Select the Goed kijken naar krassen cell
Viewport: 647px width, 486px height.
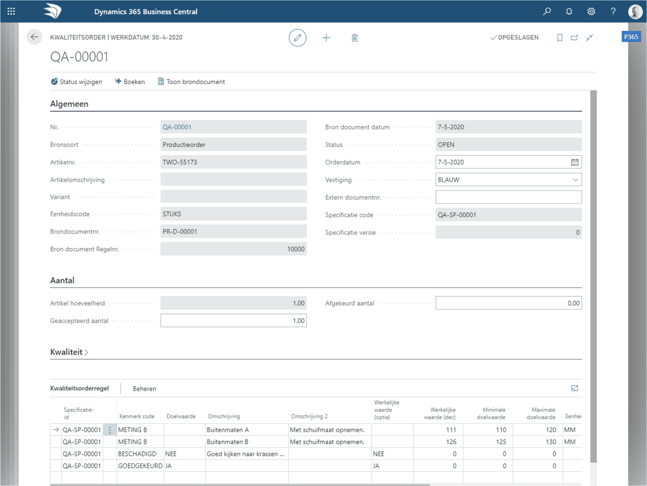[247, 454]
